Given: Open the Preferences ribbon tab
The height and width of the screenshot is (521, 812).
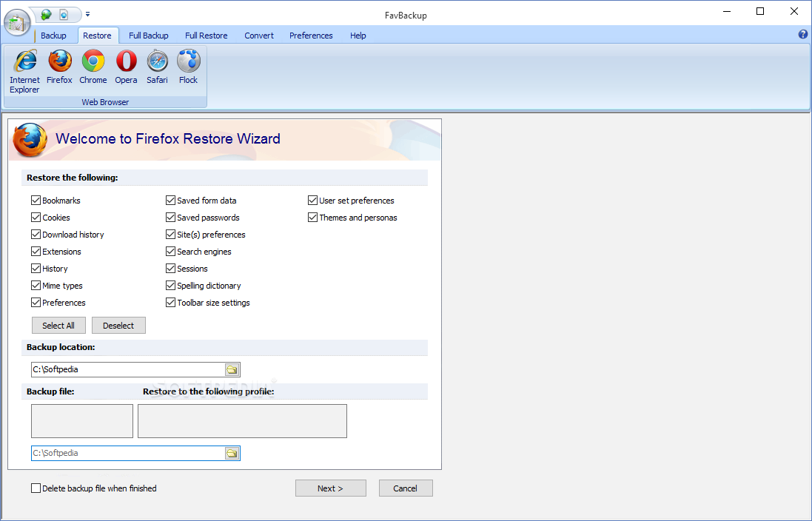Looking at the screenshot, I should [311, 36].
